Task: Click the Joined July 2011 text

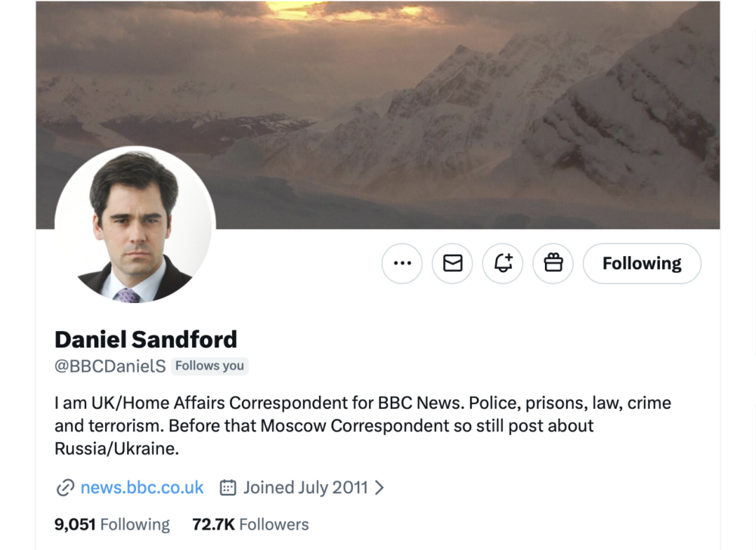Action: (305, 488)
